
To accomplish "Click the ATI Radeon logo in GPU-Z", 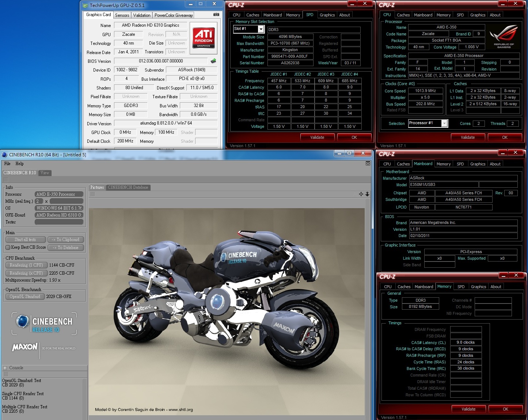I will [x=204, y=38].
